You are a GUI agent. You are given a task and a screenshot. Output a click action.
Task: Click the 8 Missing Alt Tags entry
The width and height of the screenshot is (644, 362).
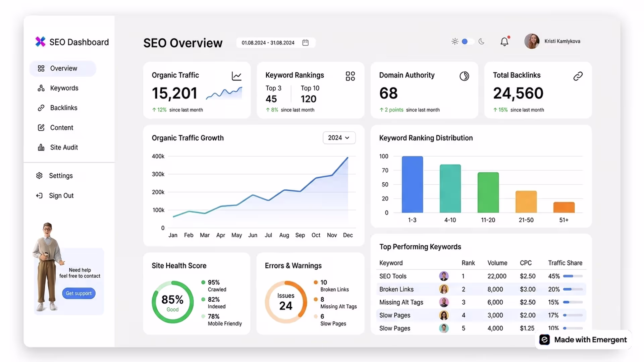(335, 303)
